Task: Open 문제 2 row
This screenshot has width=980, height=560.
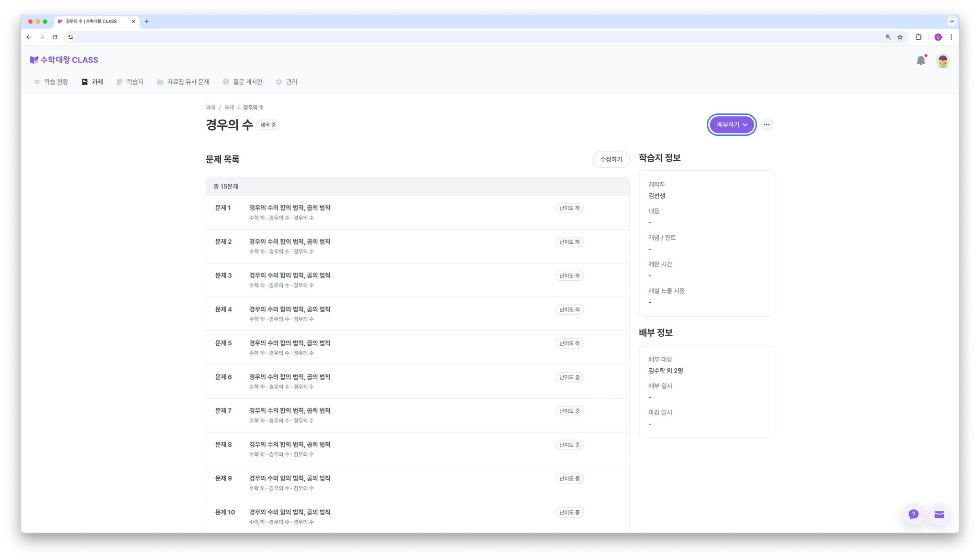Action: 418,246
